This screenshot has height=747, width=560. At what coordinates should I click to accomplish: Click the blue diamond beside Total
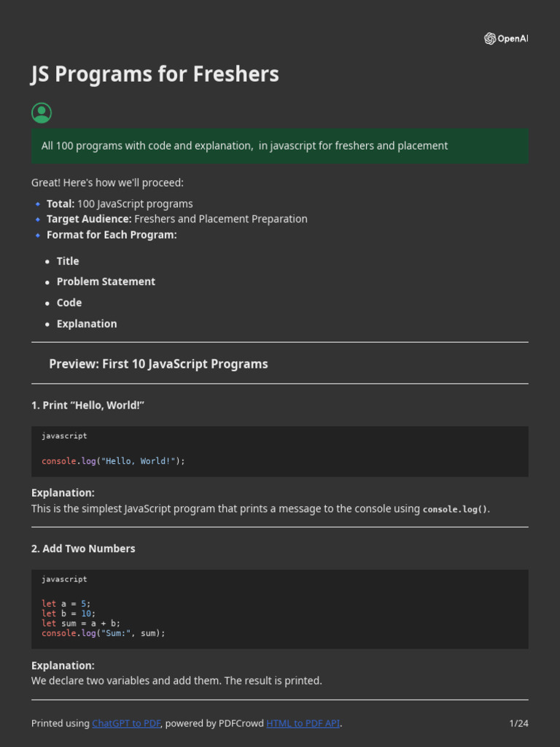click(x=38, y=204)
